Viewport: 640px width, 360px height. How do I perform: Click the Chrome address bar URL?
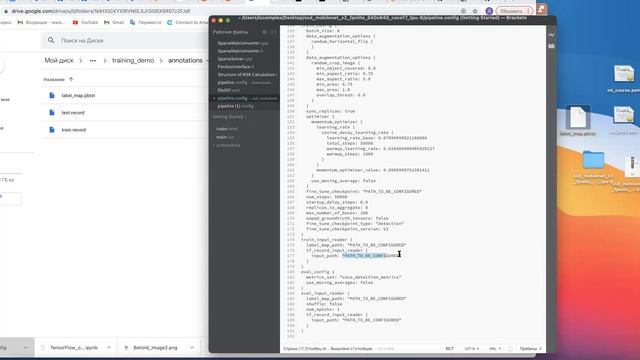(x=101, y=11)
